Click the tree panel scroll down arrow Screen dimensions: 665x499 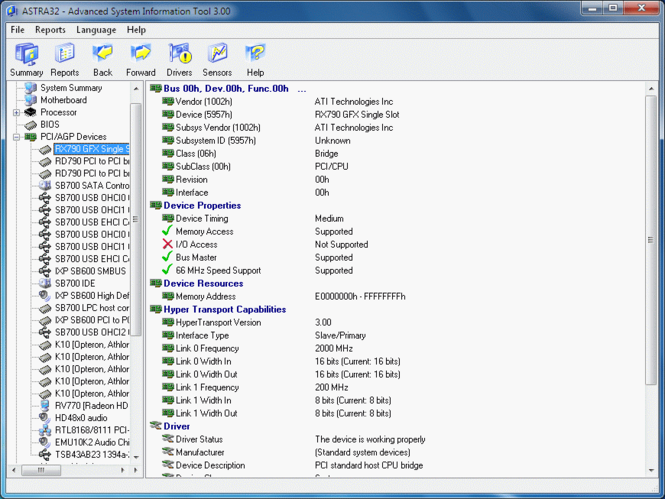point(136,457)
